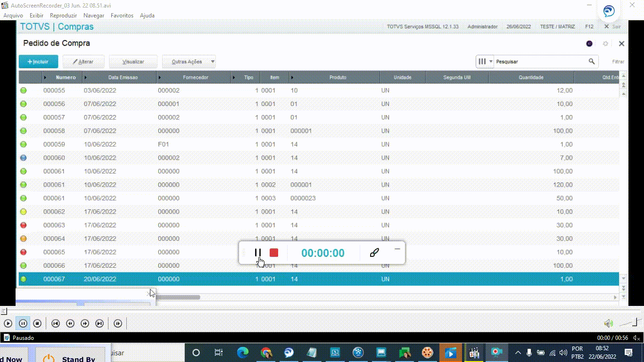Click the frame-step button after the separator

(118, 323)
